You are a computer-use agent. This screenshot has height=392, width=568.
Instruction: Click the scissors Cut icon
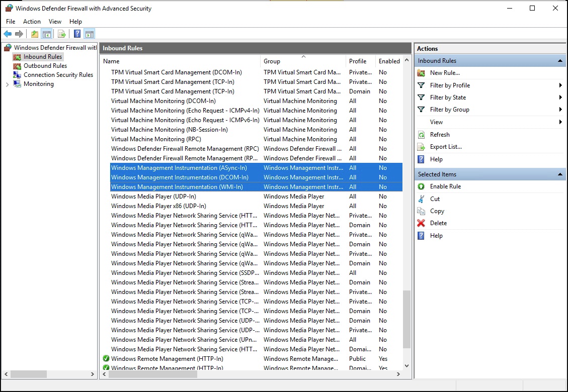point(421,199)
